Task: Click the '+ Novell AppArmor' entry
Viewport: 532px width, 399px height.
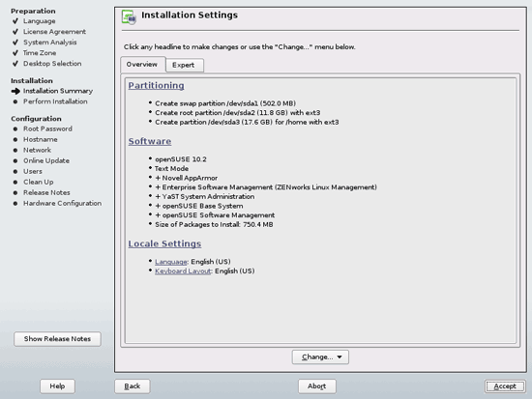Action: coord(187,178)
